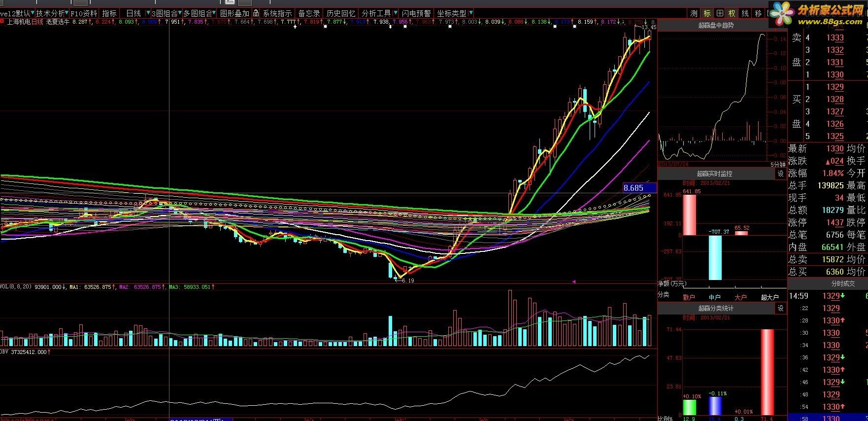
Task: Click the 中户 category label
Action: click(715, 297)
